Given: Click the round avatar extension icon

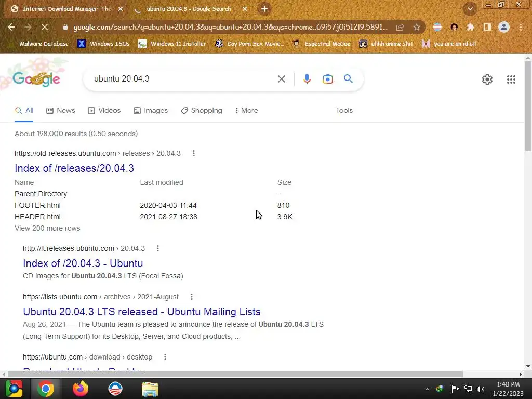Looking at the screenshot, I should [x=454, y=27].
